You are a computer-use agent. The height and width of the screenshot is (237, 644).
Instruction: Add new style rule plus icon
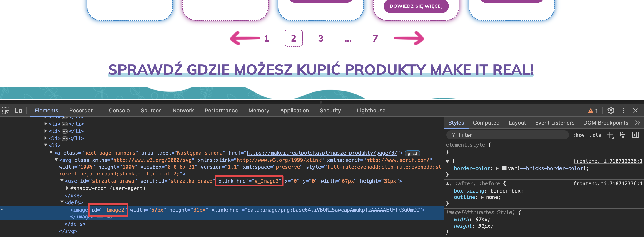pyautogui.click(x=610, y=135)
